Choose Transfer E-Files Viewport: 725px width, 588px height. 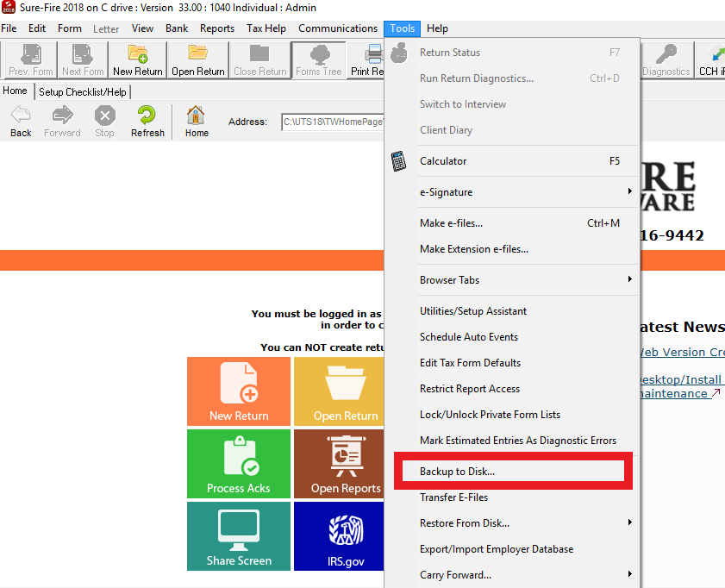coord(513,497)
